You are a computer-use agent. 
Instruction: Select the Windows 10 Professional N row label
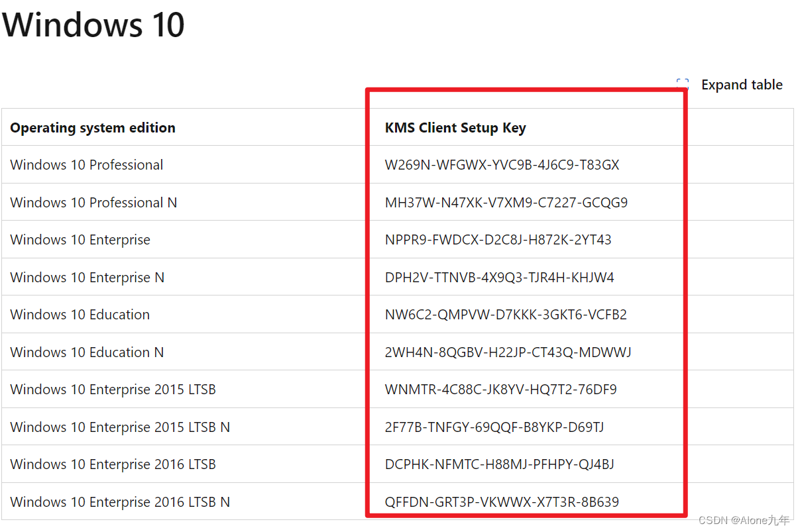click(93, 203)
